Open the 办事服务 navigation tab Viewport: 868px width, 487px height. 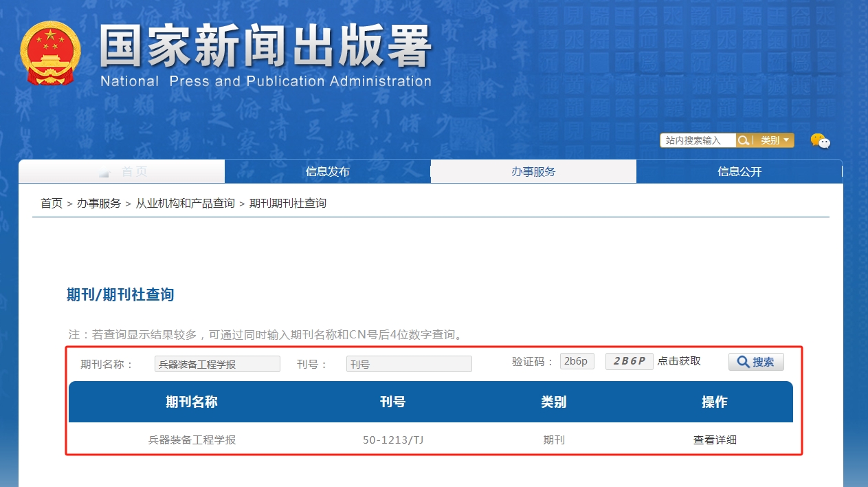point(533,171)
